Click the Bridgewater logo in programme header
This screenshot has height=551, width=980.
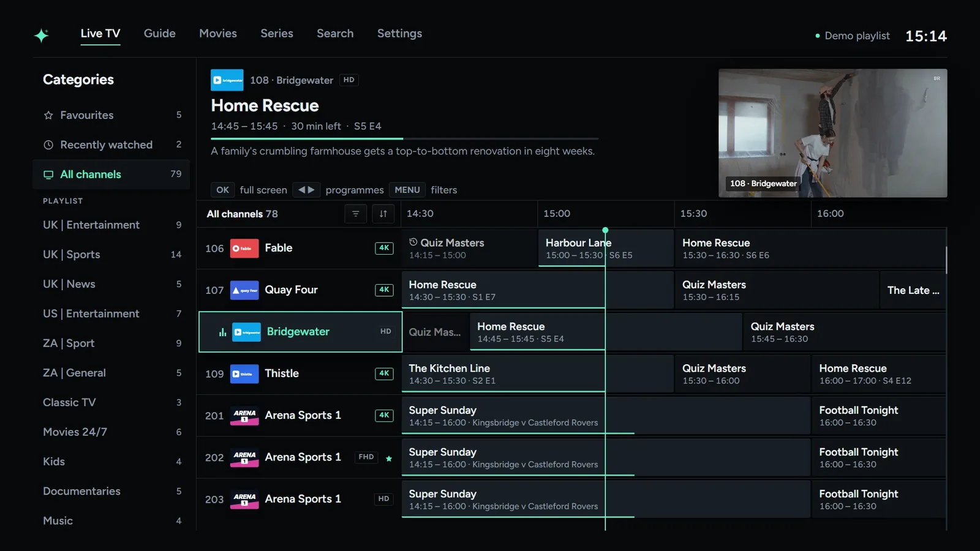pyautogui.click(x=227, y=80)
